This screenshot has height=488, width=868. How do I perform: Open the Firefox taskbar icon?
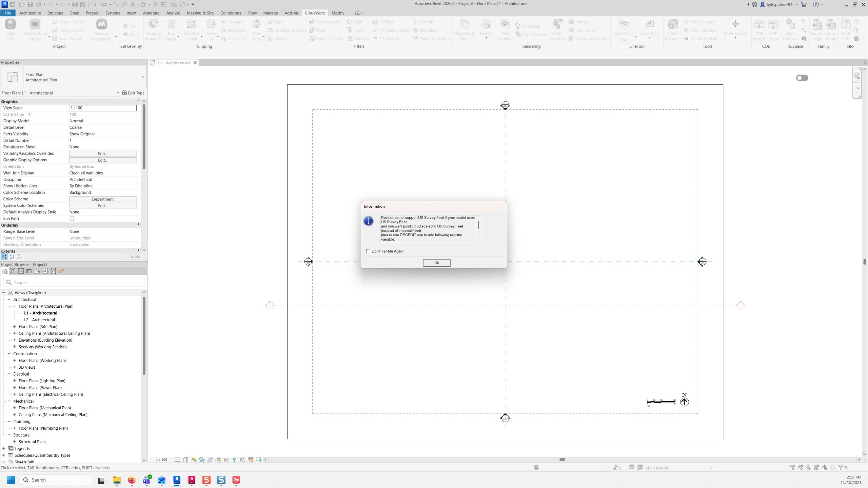[132, 480]
